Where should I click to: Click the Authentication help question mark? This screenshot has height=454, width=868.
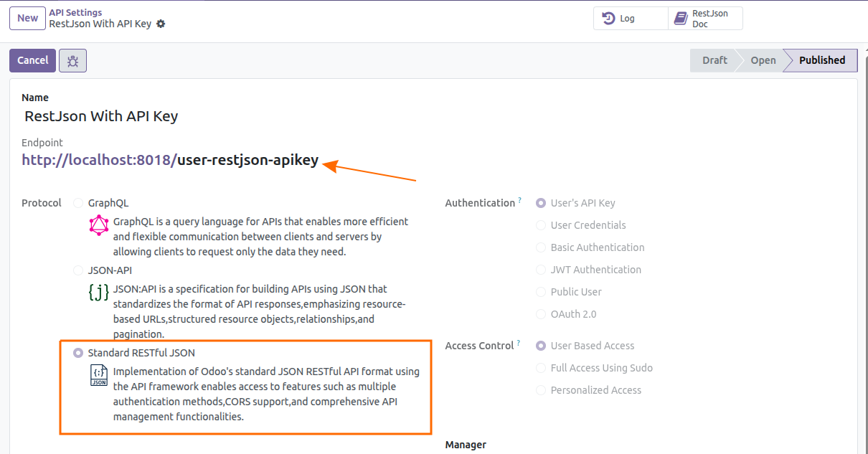point(519,201)
